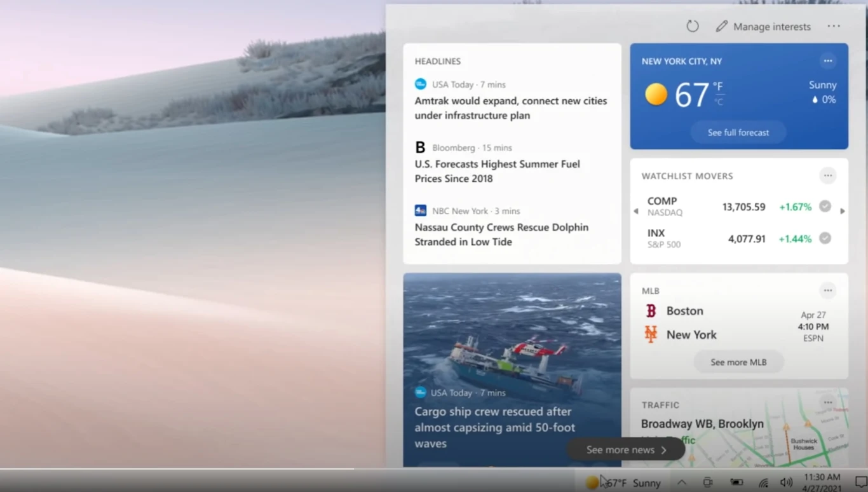Toggle COMP NASDAQ watchlist checkmark
868x492 pixels.
pos(825,206)
